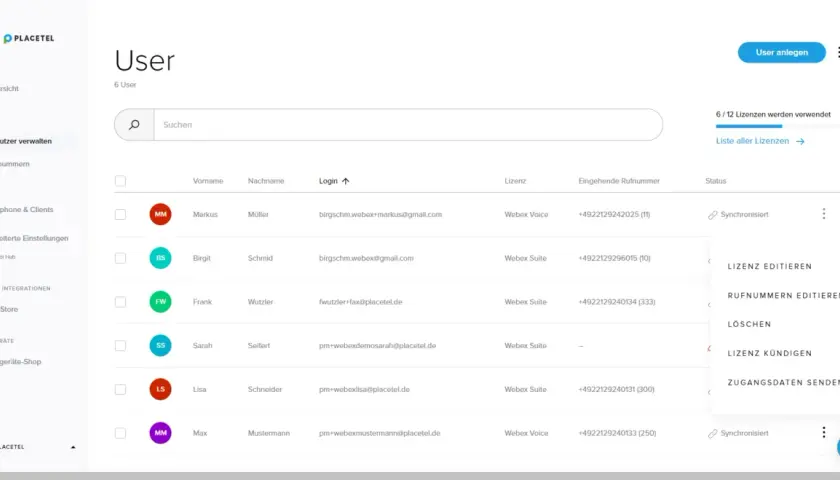Select checkbox for Frank Wutzler

pyautogui.click(x=121, y=302)
